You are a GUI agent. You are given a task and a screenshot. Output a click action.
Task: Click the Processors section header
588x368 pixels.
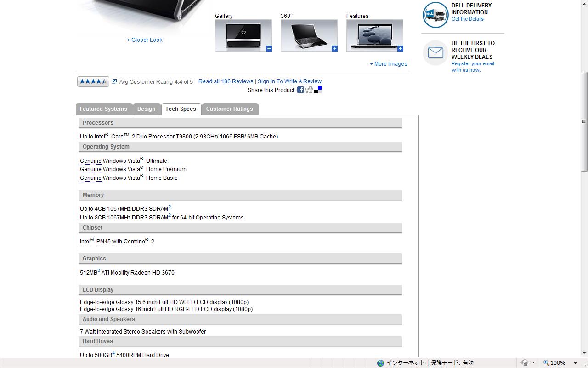240,123
